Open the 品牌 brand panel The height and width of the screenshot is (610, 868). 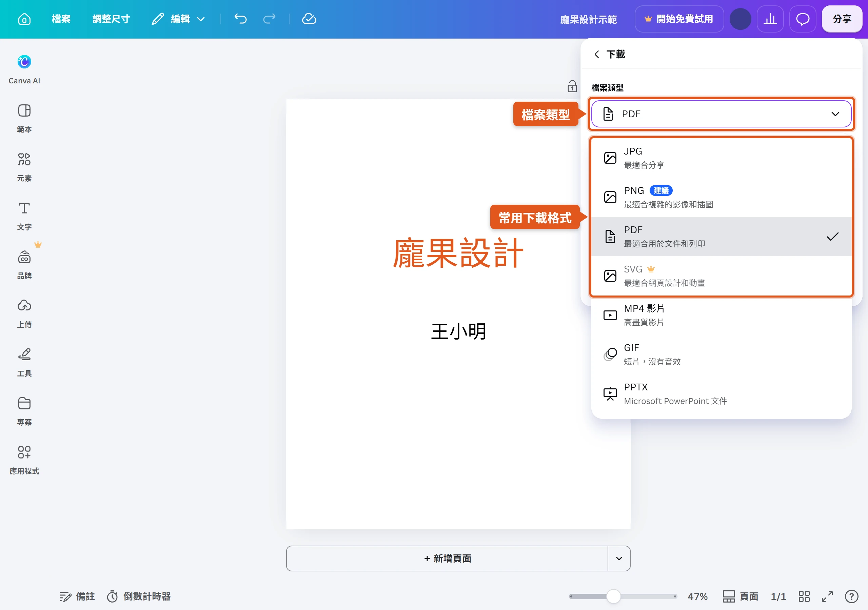[x=24, y=265]
